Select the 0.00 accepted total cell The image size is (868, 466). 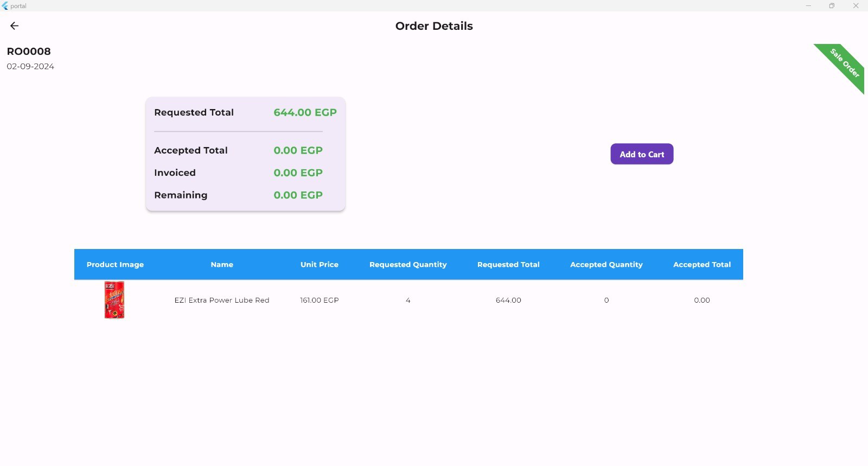702,300
